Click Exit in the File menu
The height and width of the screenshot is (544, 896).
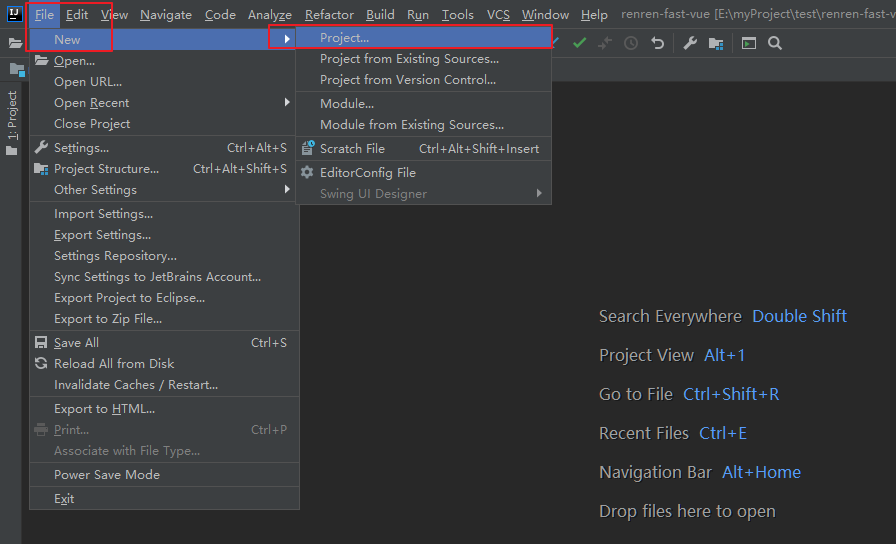coord(164,498)
